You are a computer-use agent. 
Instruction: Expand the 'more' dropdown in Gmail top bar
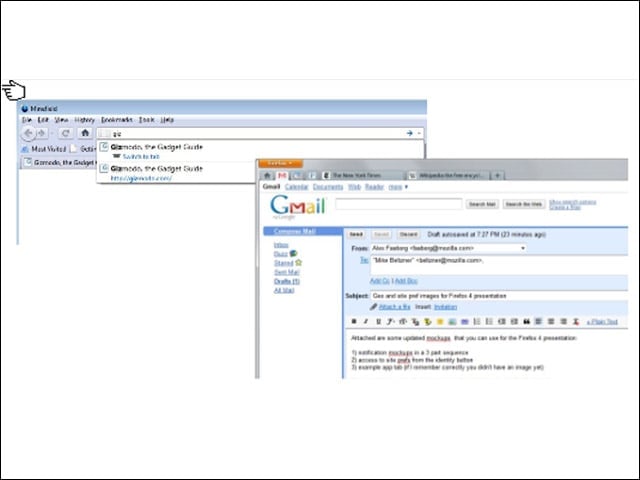click(x=398, y=187)
